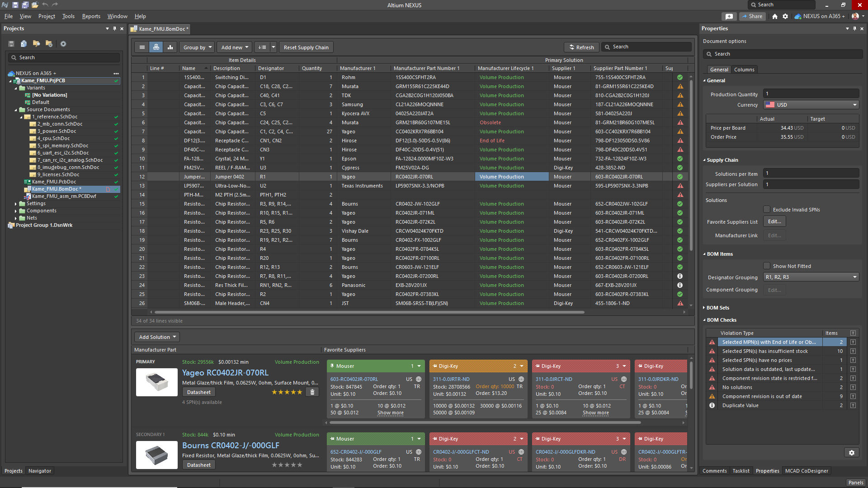Screen dimensions: 868x488
Task: Click NEXUS on A365 cloud status
Action: [x=820, y=16]
